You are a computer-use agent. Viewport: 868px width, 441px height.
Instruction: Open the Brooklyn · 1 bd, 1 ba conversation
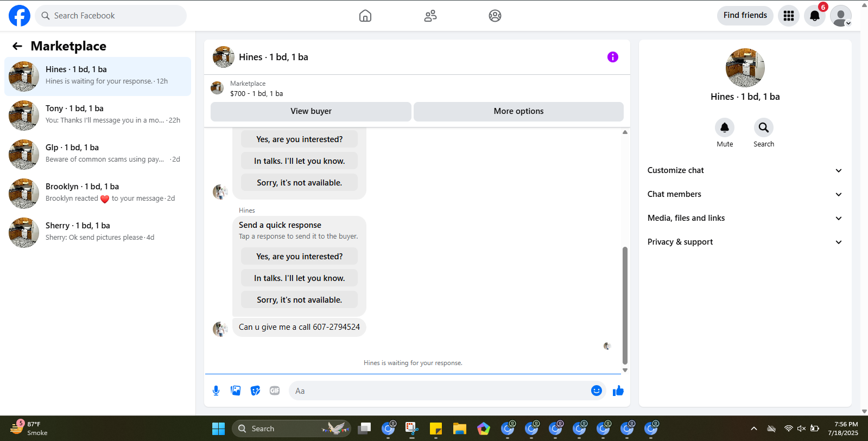tap(98, 194)
